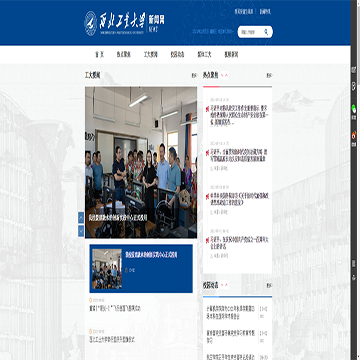Open third 校园动态 list headline
The height and width of the screenshot is (360, 360).
click(230, 356)
